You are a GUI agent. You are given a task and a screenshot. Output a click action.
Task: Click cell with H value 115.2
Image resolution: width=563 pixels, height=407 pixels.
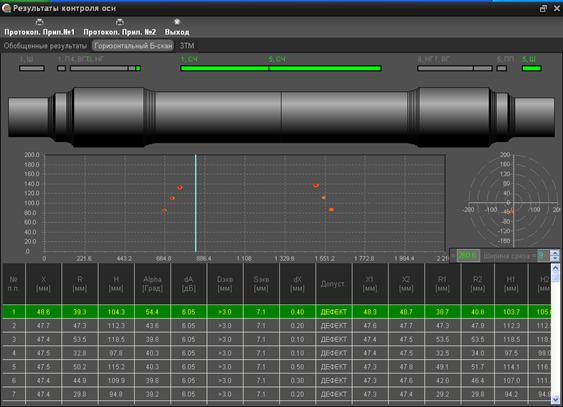pos(116,367)
